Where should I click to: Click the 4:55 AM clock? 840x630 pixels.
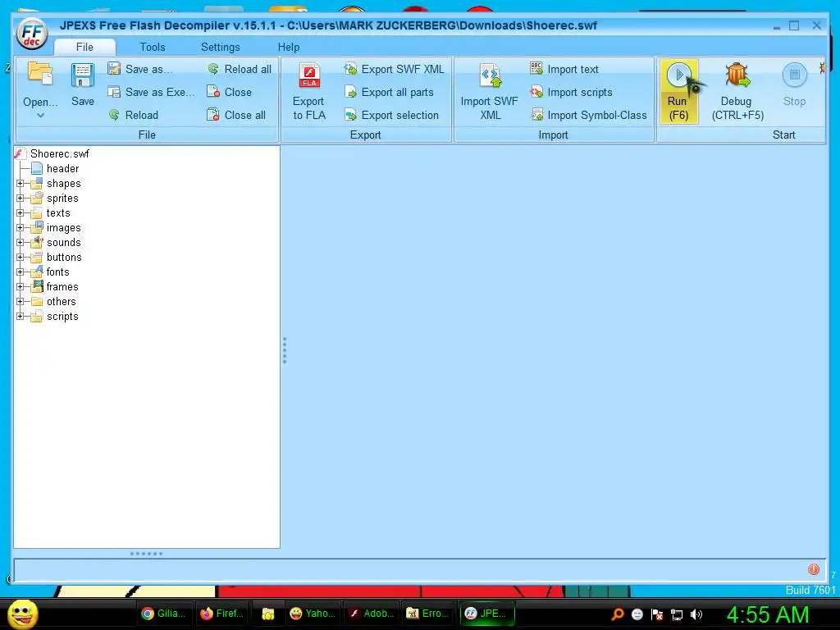coord(767,614)
